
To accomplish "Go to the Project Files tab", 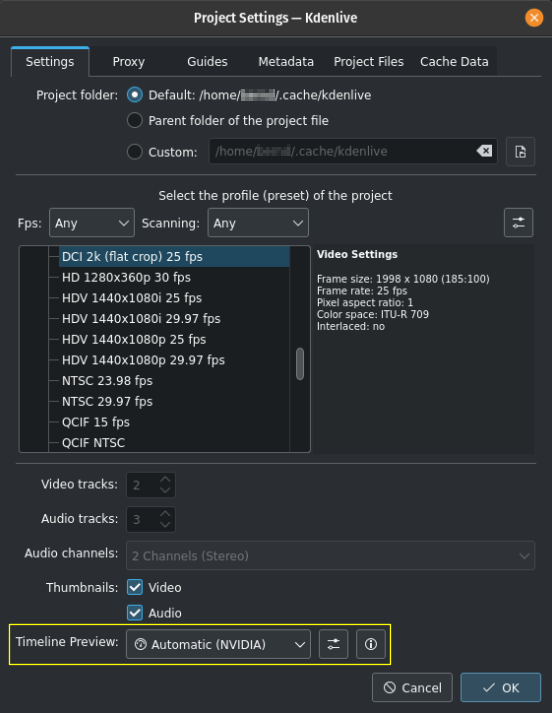I will point(369,61).
